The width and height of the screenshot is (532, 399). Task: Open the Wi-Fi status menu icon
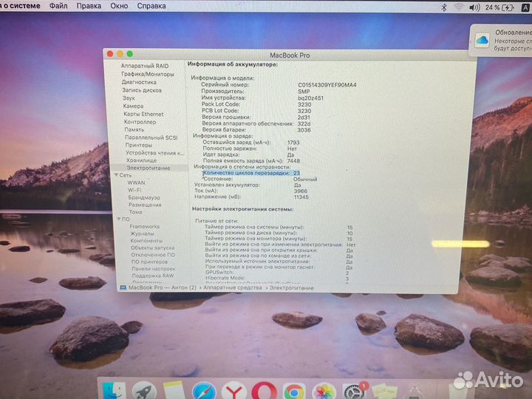[x=459, y=7]
